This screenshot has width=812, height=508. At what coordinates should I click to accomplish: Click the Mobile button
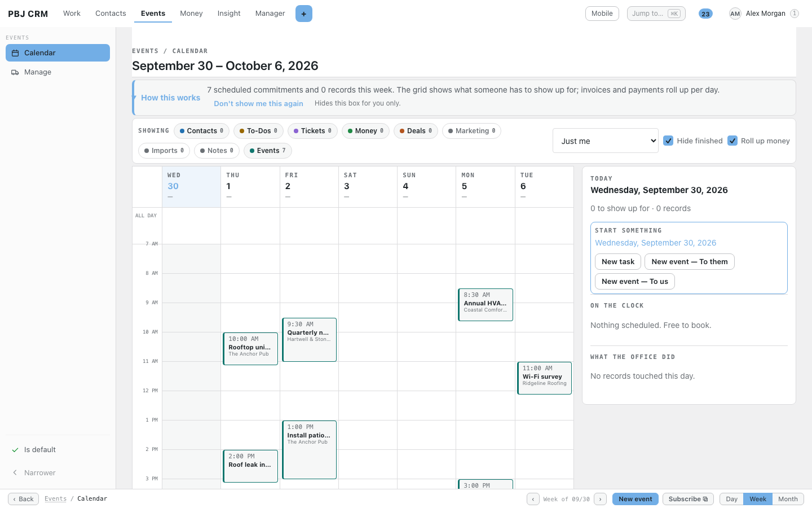[602, 14]
